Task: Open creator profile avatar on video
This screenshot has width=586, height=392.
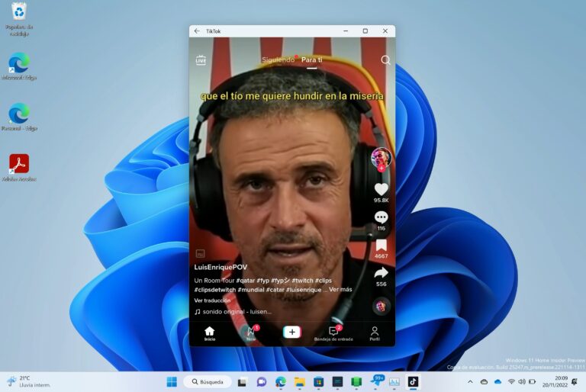Action: [381, 157]
